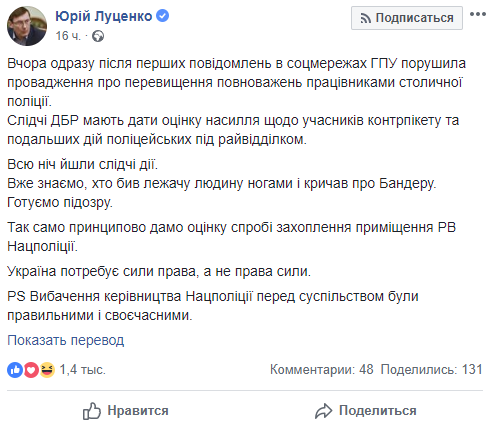Click the blue like reaction icon
The image size is (495, 427).
(x=15, y=370)
